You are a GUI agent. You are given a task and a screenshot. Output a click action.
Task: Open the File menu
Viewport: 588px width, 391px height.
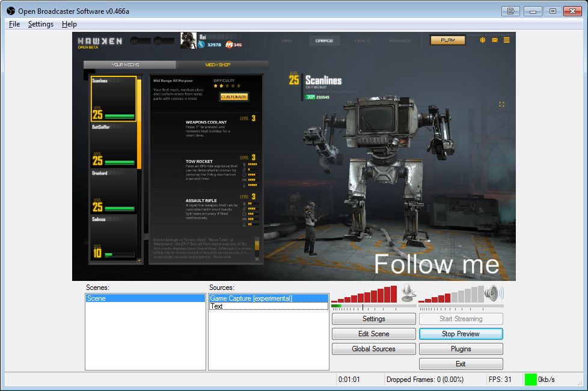coord(14,24)
